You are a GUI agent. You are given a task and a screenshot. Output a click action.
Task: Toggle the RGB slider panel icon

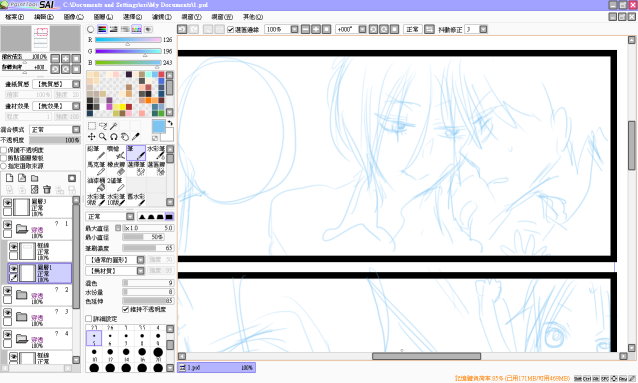point(102,29)
